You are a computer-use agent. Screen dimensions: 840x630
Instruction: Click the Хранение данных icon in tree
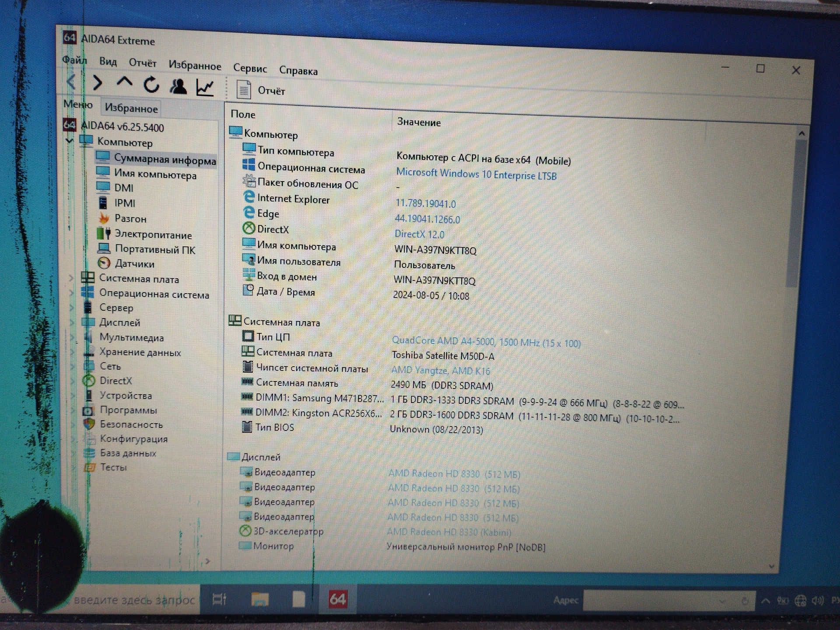(x=89, y=351)
